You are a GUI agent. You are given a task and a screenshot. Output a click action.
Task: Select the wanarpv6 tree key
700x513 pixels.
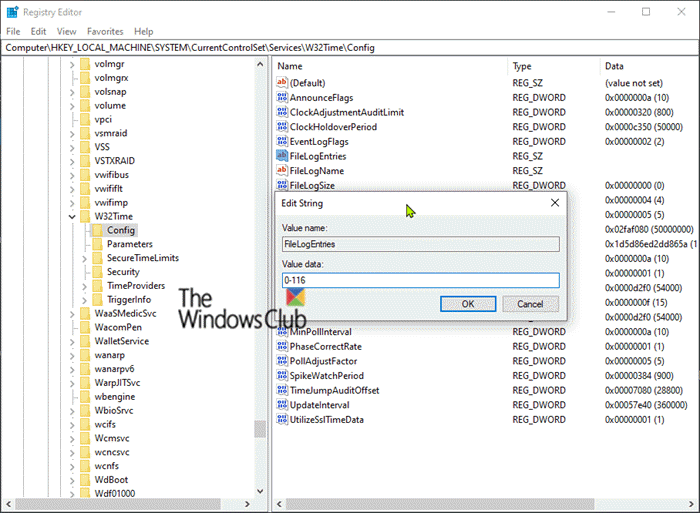[x=114, y=369]
